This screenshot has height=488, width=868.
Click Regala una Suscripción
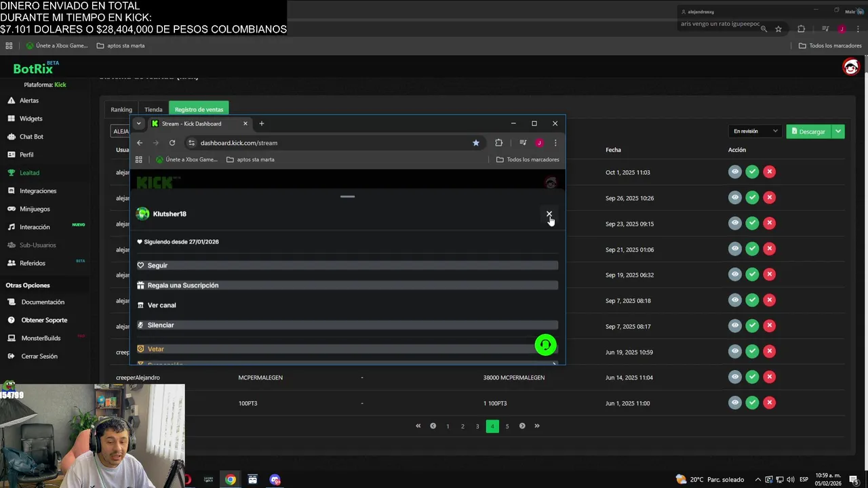coord(347,285)
